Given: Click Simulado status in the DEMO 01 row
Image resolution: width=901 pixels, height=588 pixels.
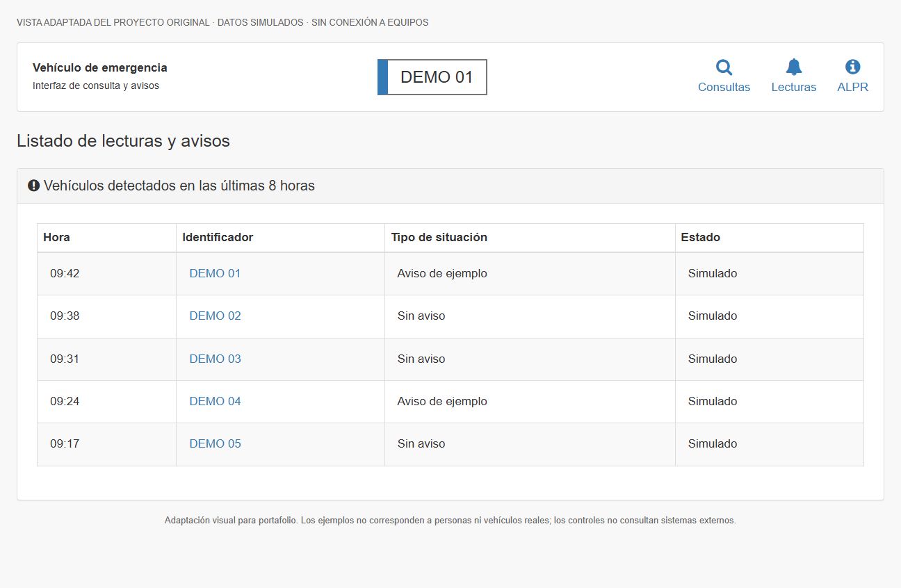Looking at the screenshot, I should [713, 273].
